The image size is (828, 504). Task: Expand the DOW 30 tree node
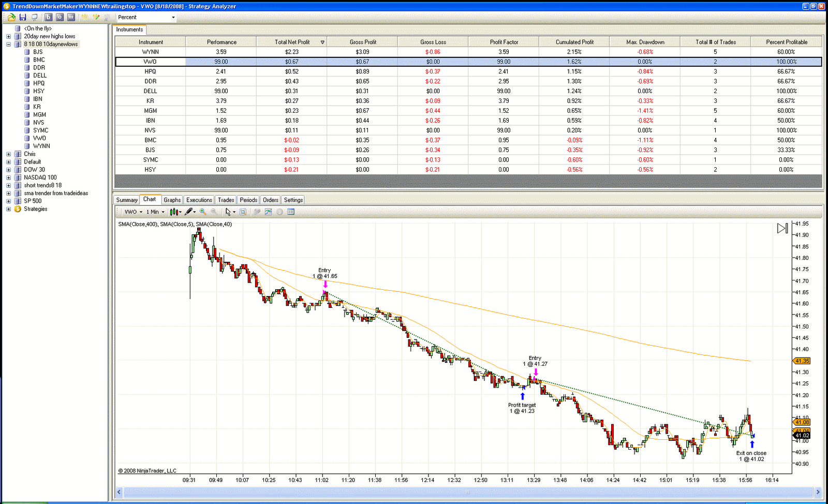pyautogui.click(x=8, y=169)
